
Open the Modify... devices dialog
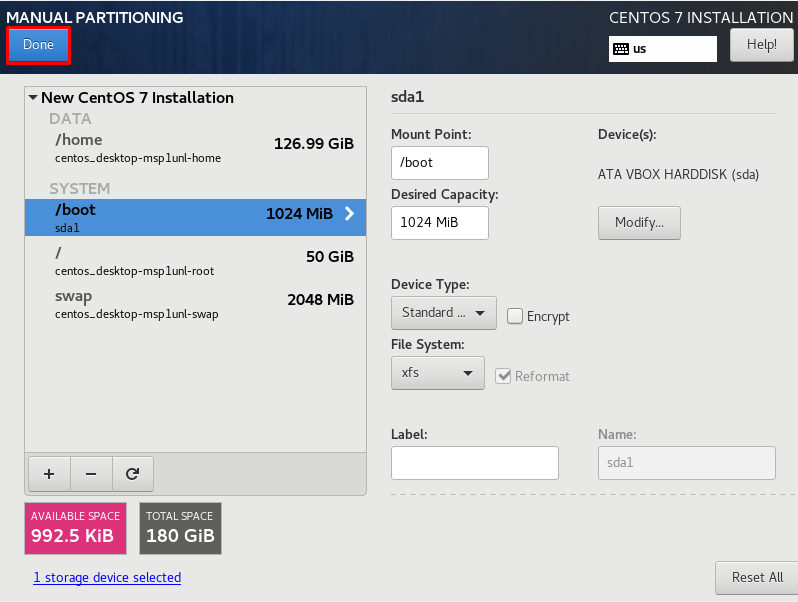pos(639,222)
